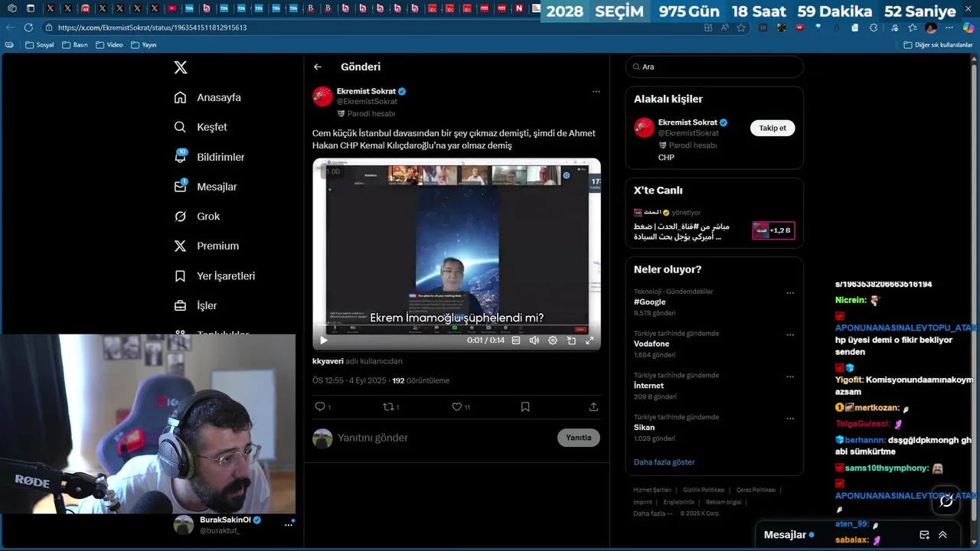
Task: Open Bildirimler notifications
Action: (210, 157)
